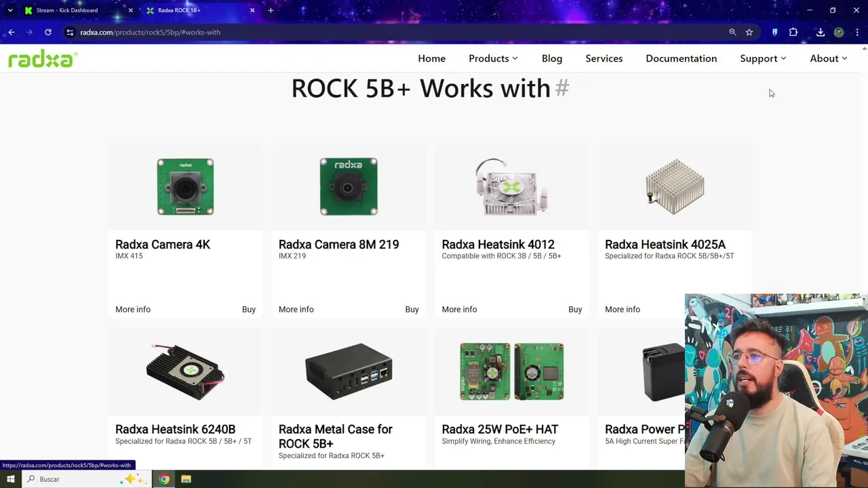Click the ROCK 5B+ Works with heading

click(x=421, y=88)
